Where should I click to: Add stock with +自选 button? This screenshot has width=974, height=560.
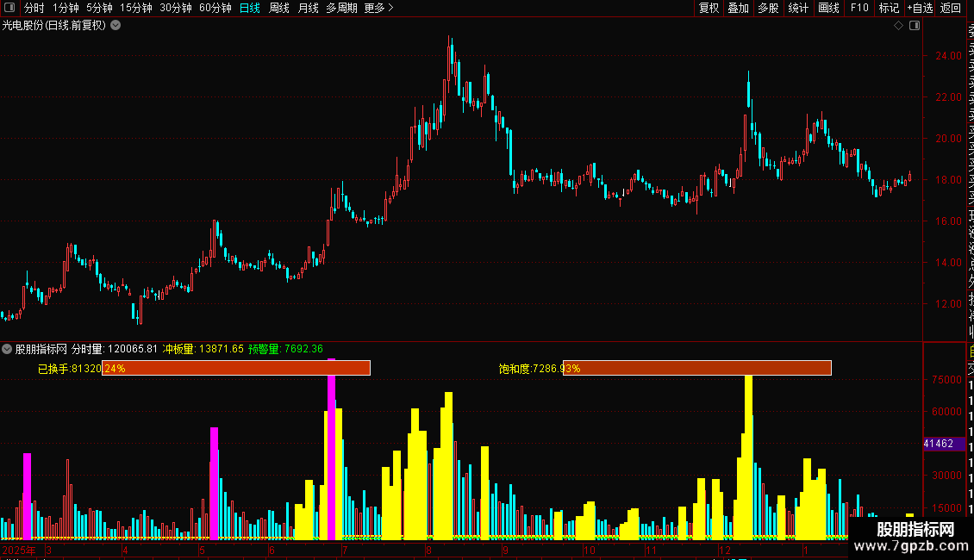coord(920,8)
